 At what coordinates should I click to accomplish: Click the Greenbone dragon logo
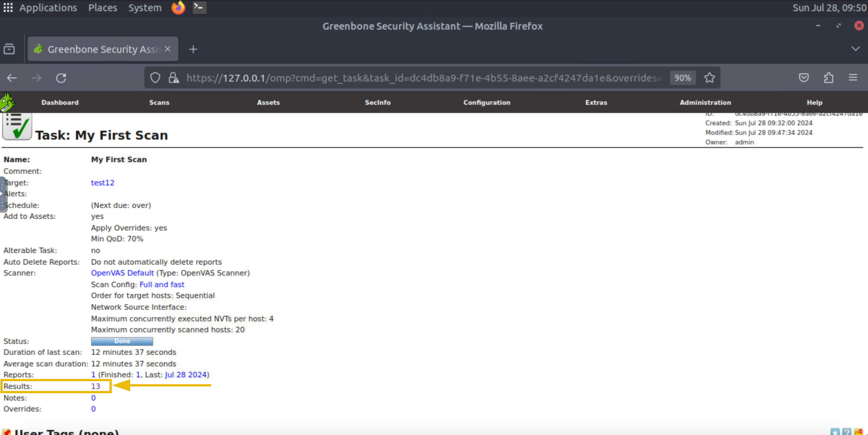coord(8,101)
